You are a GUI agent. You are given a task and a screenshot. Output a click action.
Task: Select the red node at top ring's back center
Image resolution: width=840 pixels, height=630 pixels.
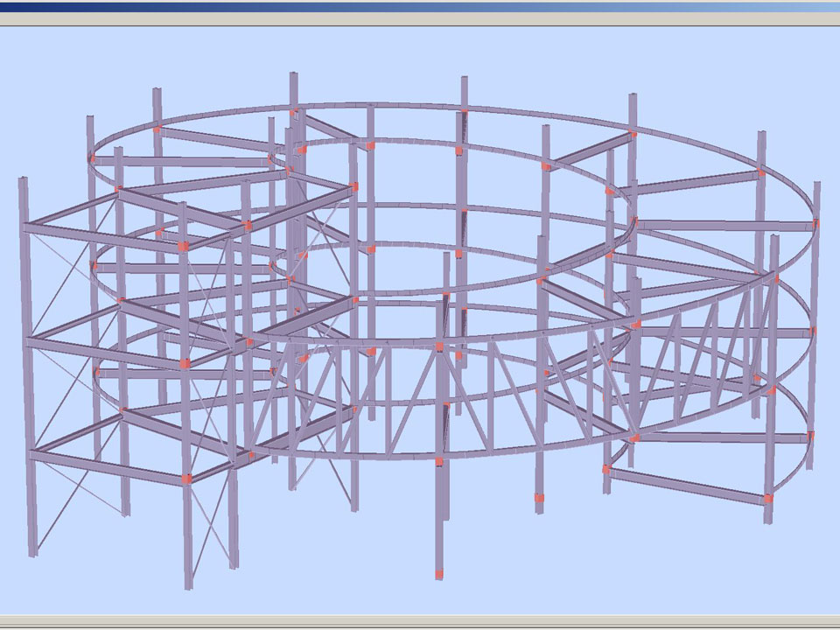463,111
